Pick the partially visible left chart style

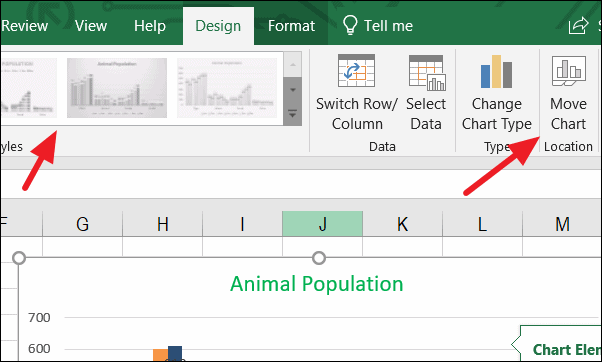29,88
